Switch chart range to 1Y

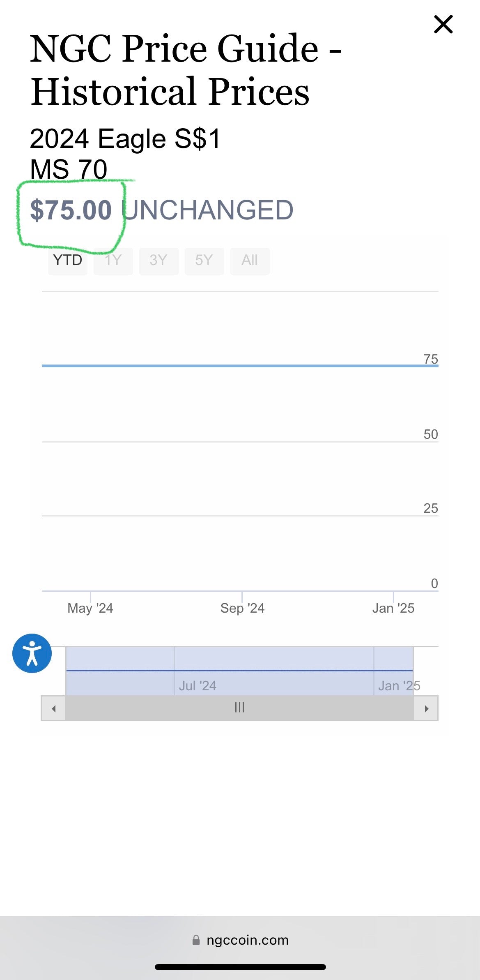point(113,261)
